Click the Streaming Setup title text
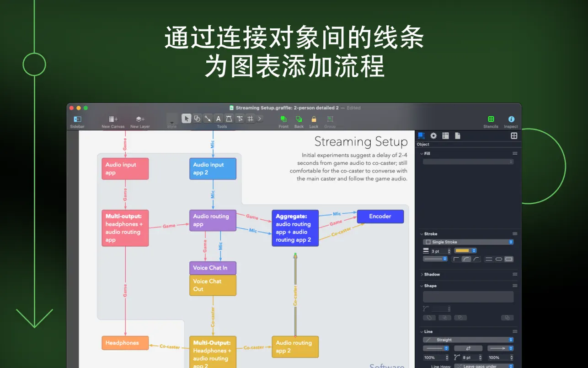The height and width of the screenshot is (368, 588). [x=361, y=141]
